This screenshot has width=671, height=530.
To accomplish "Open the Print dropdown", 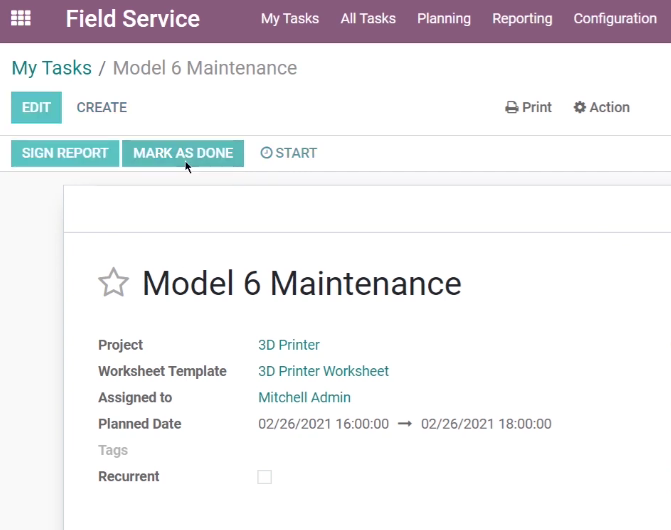I will click(x=528, y=107).
